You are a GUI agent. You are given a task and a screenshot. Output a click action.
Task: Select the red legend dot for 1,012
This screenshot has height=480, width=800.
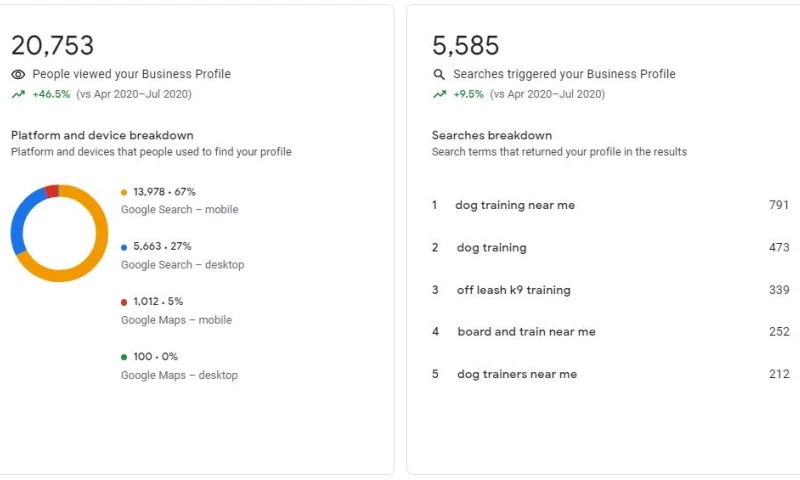pos(124,302)
